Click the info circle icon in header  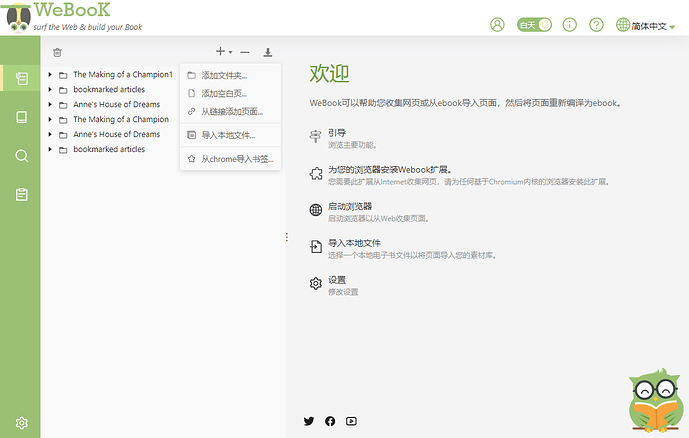click(570, 25)
